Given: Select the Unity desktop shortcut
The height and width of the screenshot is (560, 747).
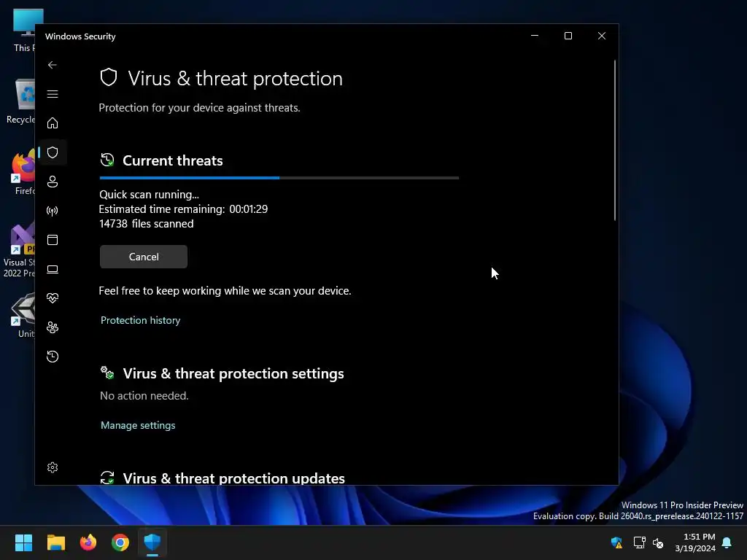Looking at the screenshot, I should 23,315.
